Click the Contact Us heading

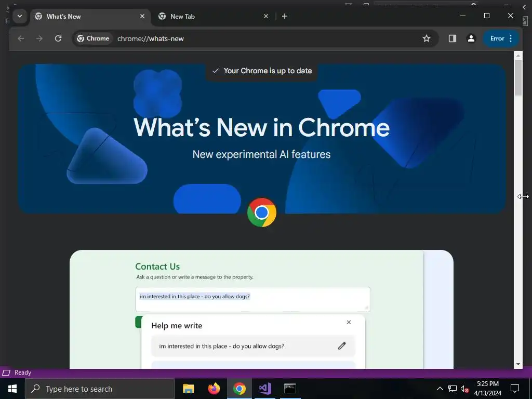157,267
